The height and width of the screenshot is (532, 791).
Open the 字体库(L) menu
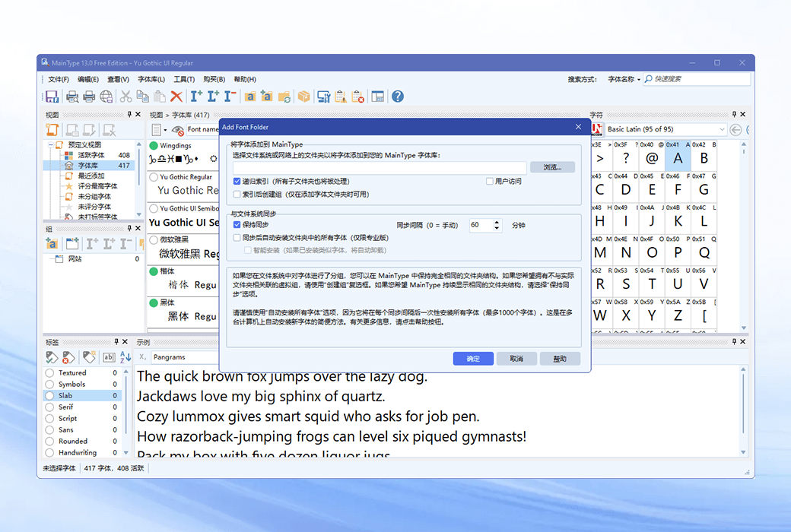151,79
